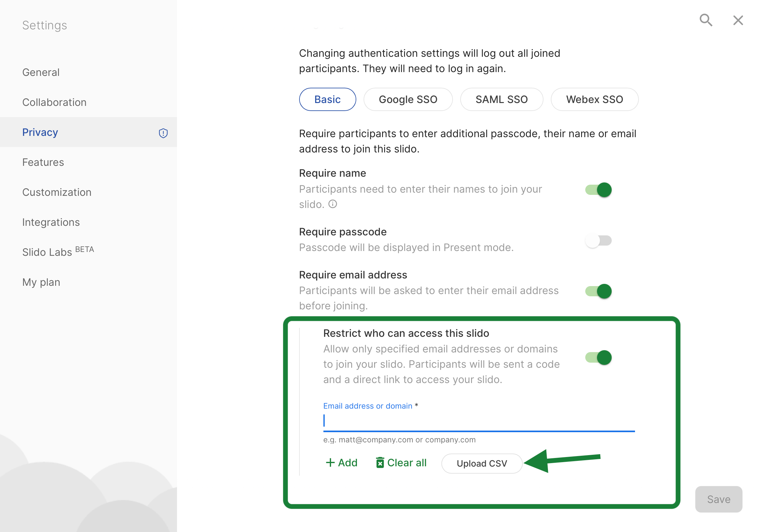761x532 pixels.
Task: Click the Upload CSV button
Action: pos(482,463)
